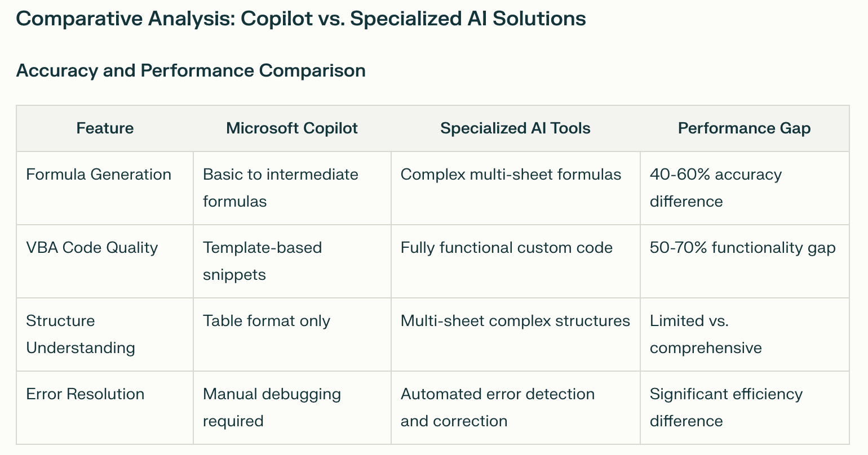Viewport: 868px width, 455px height.
Task: Click the Microsoft Copilot column header
Action: point(292,128)
